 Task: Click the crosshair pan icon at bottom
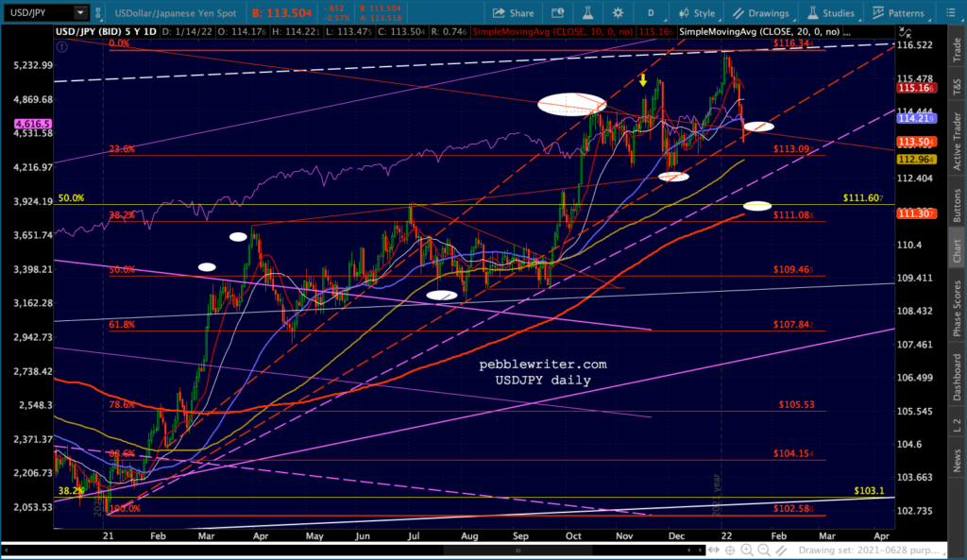[x=730, y=551]
